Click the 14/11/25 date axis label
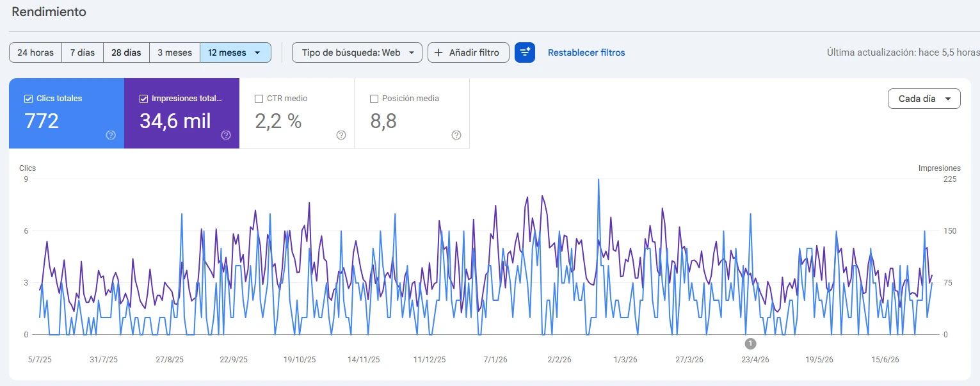Screen dimensions: 980x386 364,360
